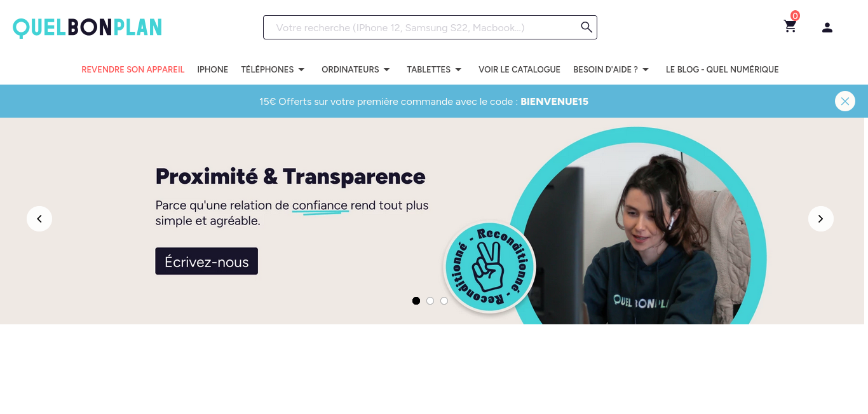Image resolution: width=868 pixels, height=414 pixels.
Task: Click the Écrivez-nous button
Action: coord(207,261)
